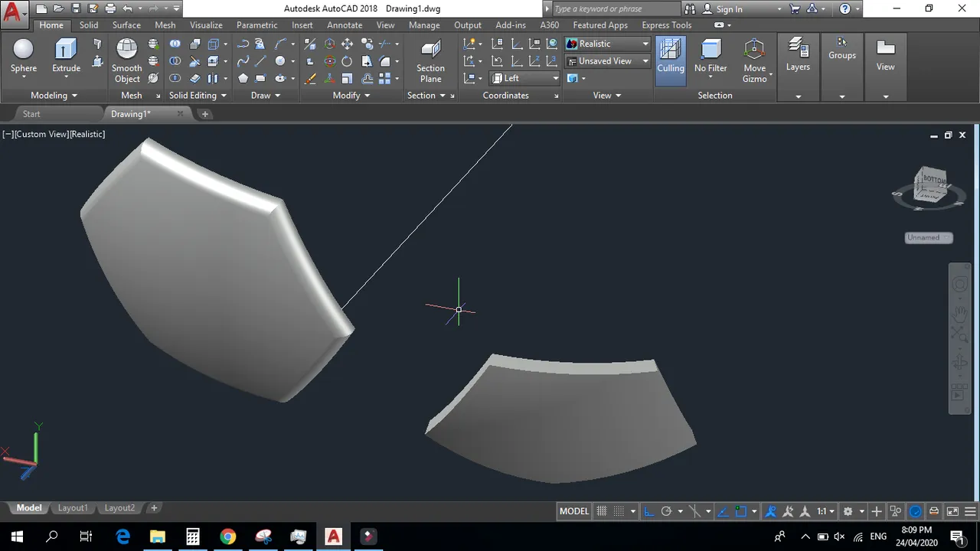980x551 pixels.
Task: Click the Annotation Monitor plus icon
Action: tap(877, 511)
